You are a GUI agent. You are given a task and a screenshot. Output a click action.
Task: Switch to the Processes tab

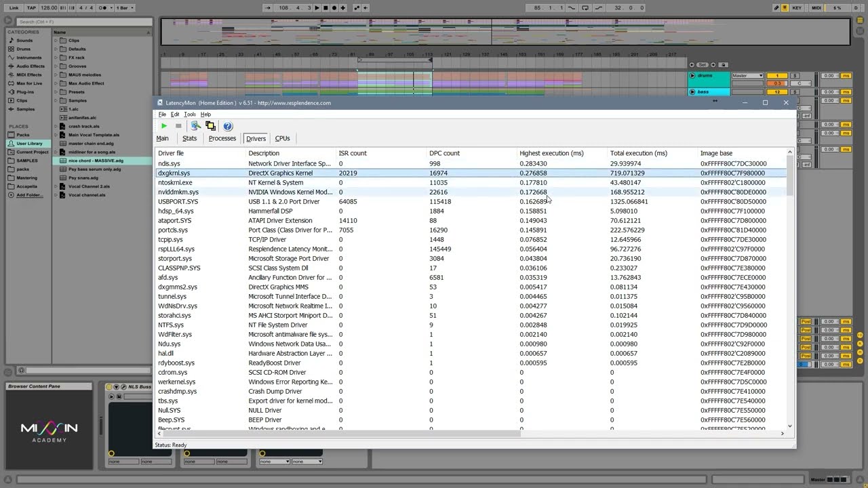tap(222, 138)
